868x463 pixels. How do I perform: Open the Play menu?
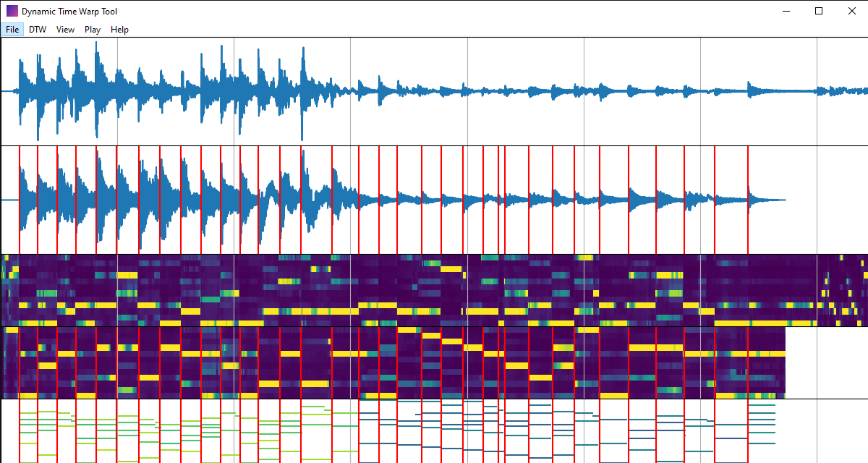pos(92,29)
